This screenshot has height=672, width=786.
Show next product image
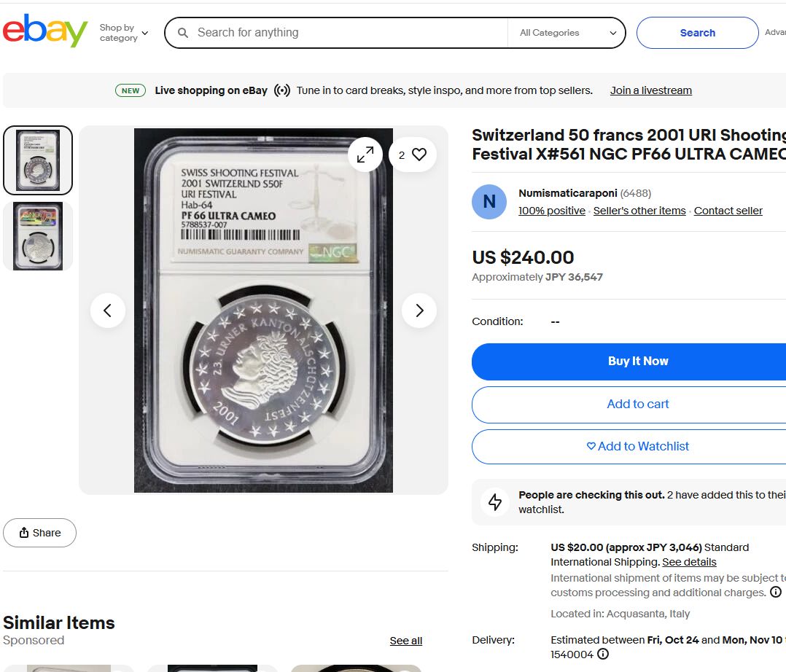tap(419, 310)
